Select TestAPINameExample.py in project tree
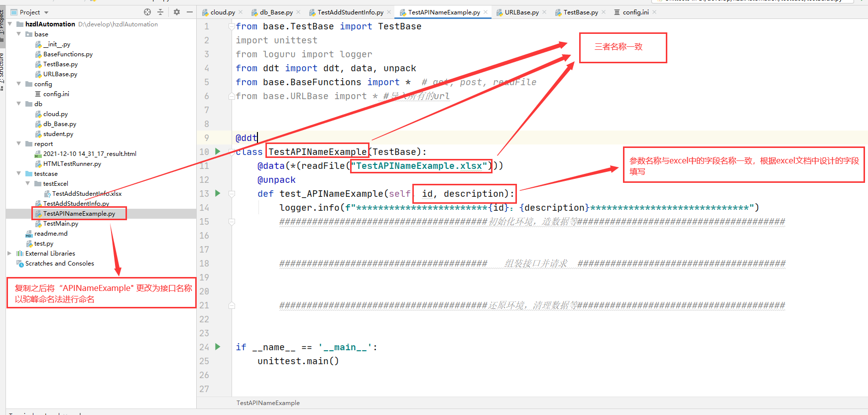868x415 pixels. (79, 214)
